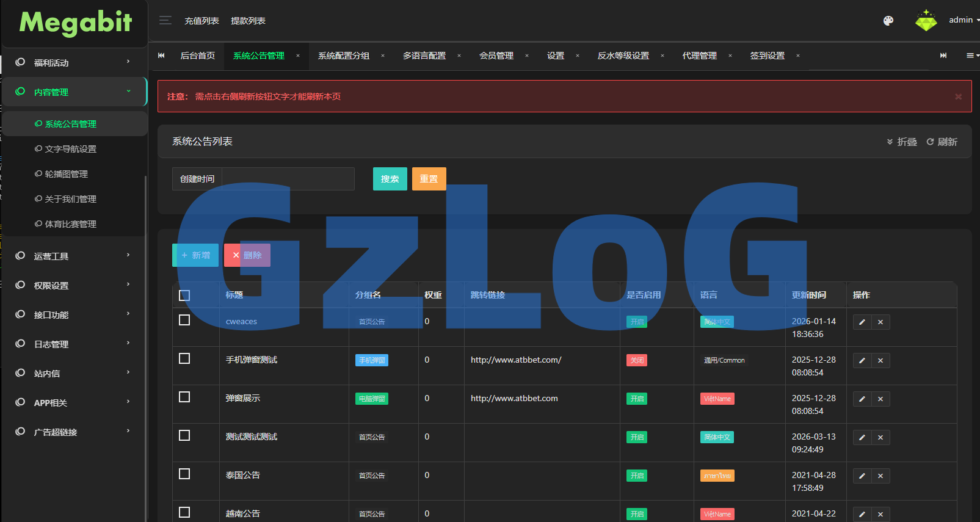Click the hamburger menu collapse icon
This screenshot has height=522, width=980.
pyautogui.click(x=165, y=21)
